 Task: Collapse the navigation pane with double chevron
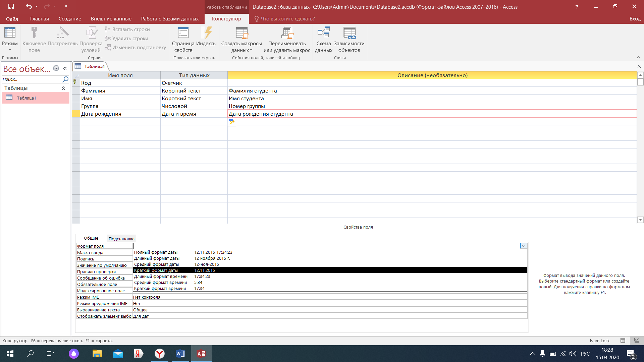[x=65, y=68]
